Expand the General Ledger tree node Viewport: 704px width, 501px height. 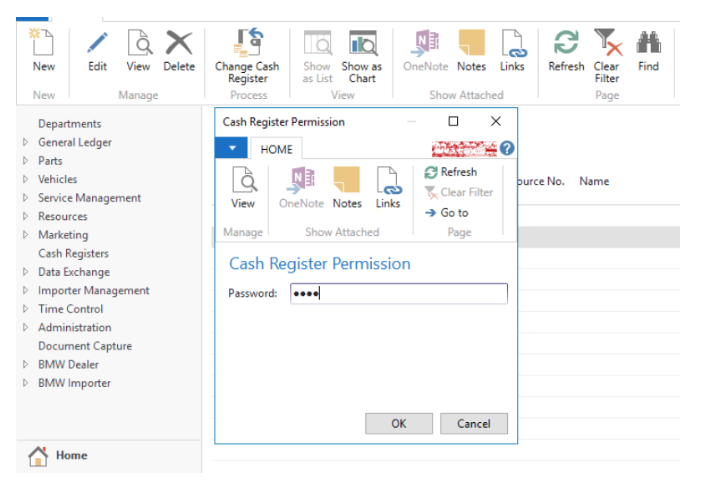point(26,143)
